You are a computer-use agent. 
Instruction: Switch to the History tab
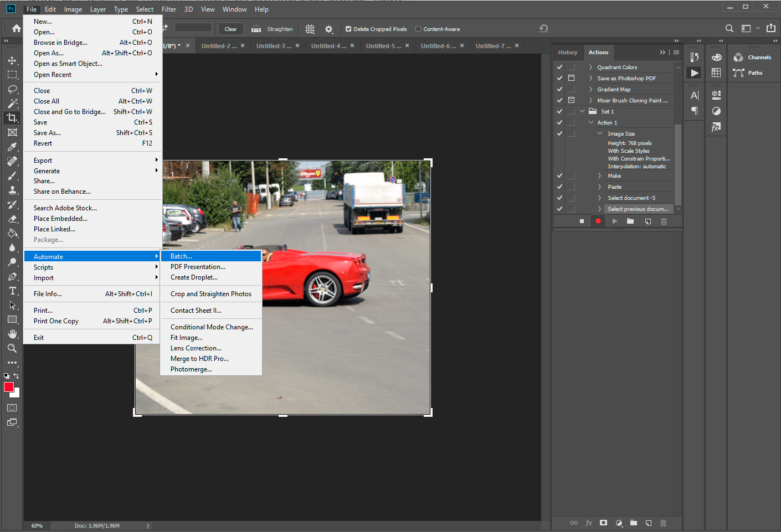(x=568, y=52)
